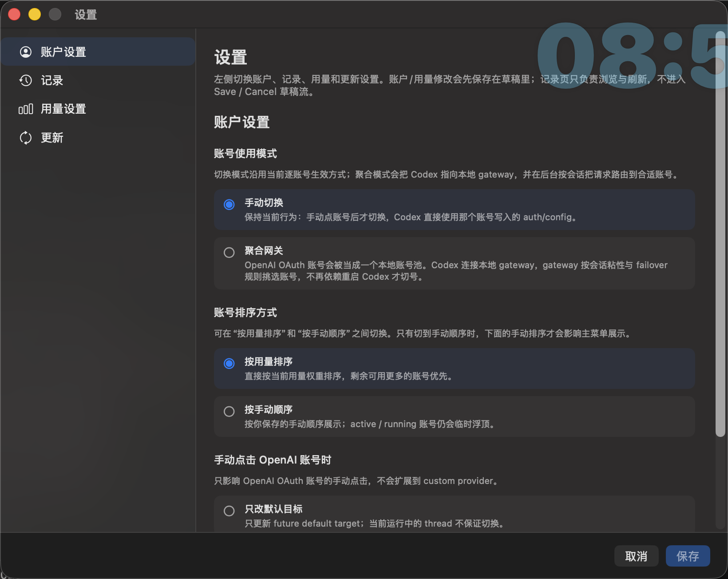Image resolution: width=728 pixels, height=579 pixels.
Task: Open the 账户设置 sidebar section
Action: [x=98, y=52]
